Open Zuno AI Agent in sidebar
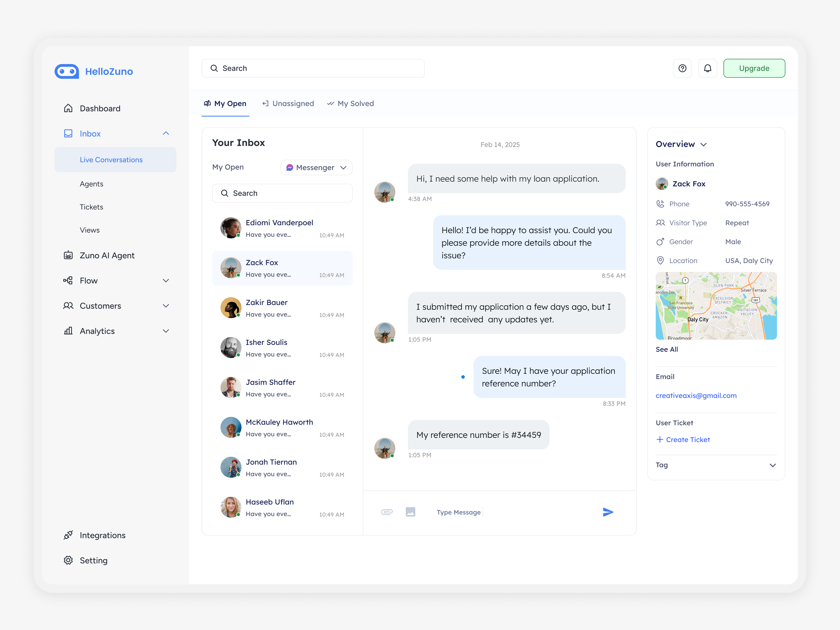 tap(107, 255)
